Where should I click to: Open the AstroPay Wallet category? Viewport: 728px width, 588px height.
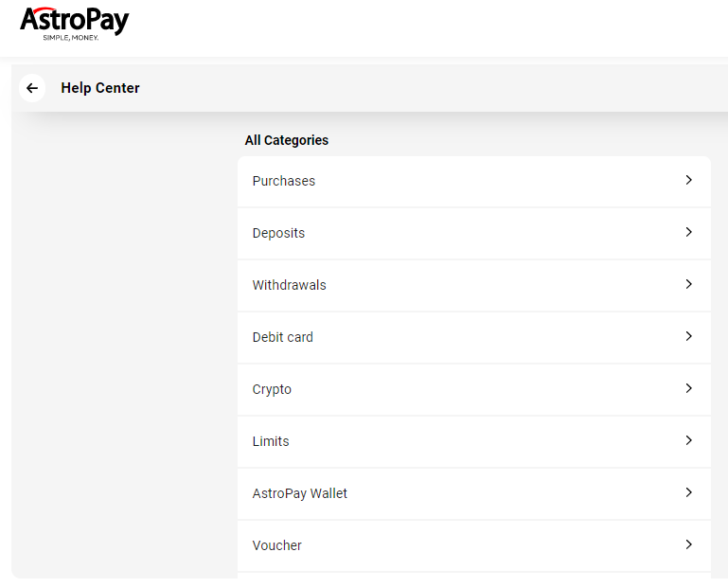coord(299,493)
